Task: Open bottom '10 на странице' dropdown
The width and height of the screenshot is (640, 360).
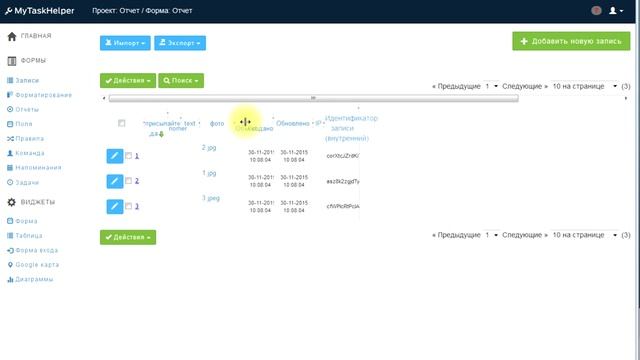Action: [x=584, y=235]
